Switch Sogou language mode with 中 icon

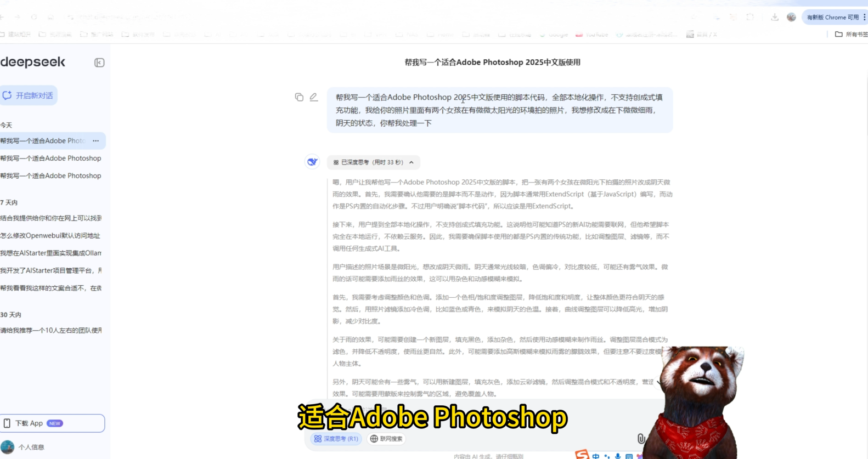coord(596,456)
